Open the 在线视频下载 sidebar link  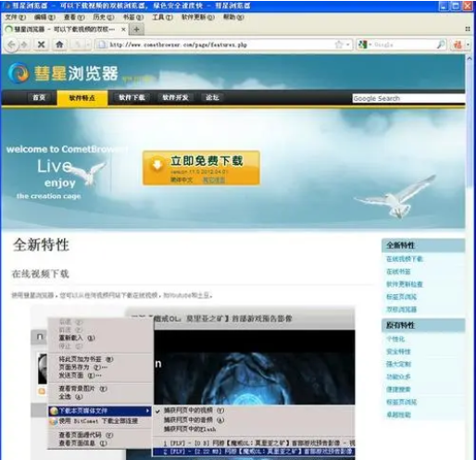[405, 259]
